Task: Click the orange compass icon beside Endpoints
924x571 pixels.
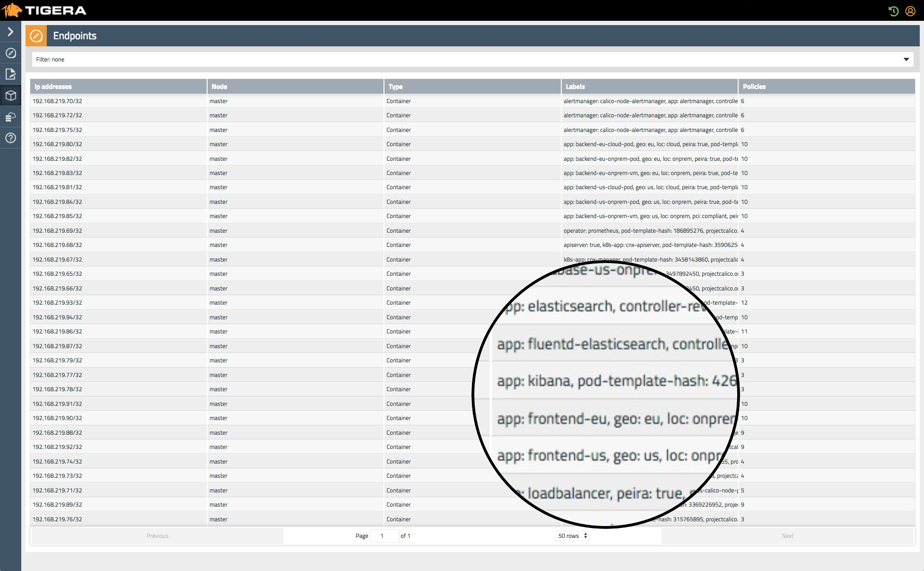Action: pos(36,36)
